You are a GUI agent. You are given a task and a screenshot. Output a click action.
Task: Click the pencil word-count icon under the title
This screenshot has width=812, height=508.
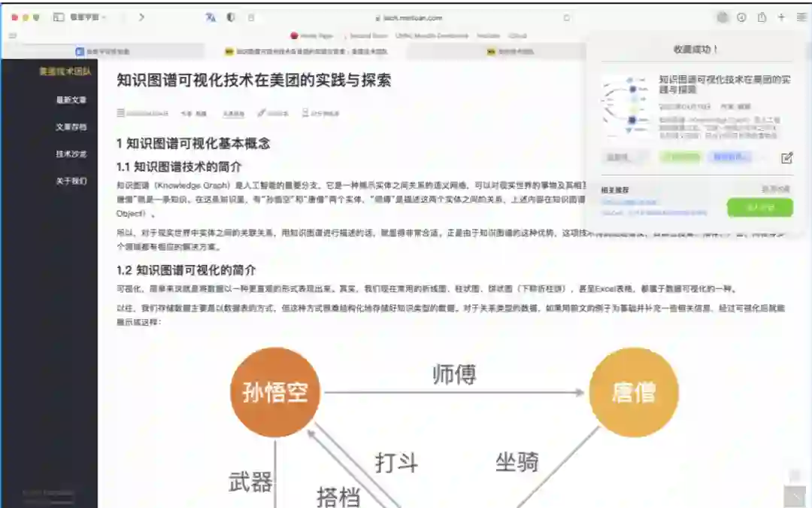tap(262, 112)
